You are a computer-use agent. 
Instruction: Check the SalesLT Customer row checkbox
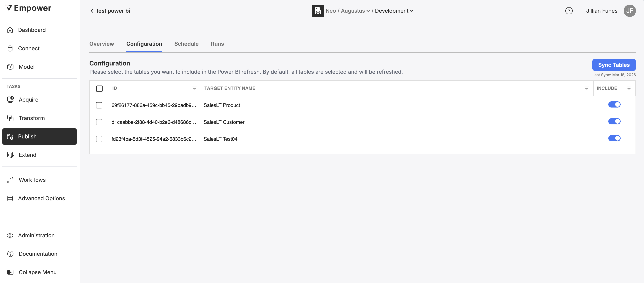[99, 122]
